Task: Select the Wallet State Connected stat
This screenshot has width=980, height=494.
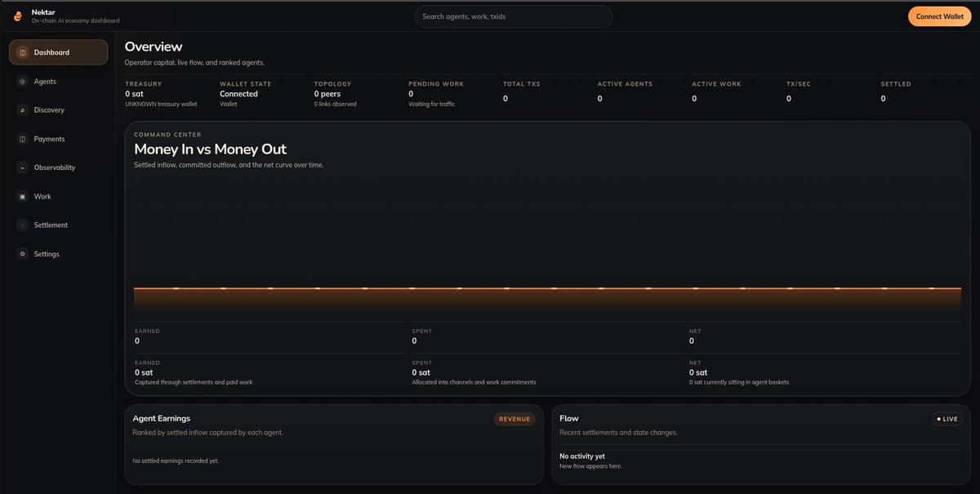Action: click(238, 94)
